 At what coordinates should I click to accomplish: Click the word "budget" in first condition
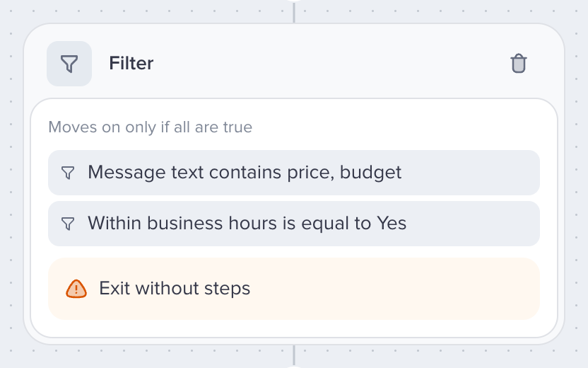370,173
